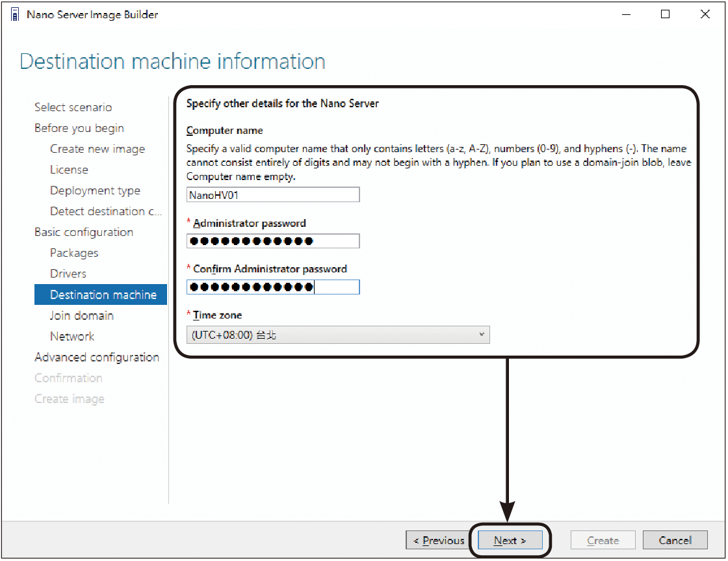Viewport: 728px width, 561px height.
Task: Go to the Packages step
Action: (x=74, y=253)
